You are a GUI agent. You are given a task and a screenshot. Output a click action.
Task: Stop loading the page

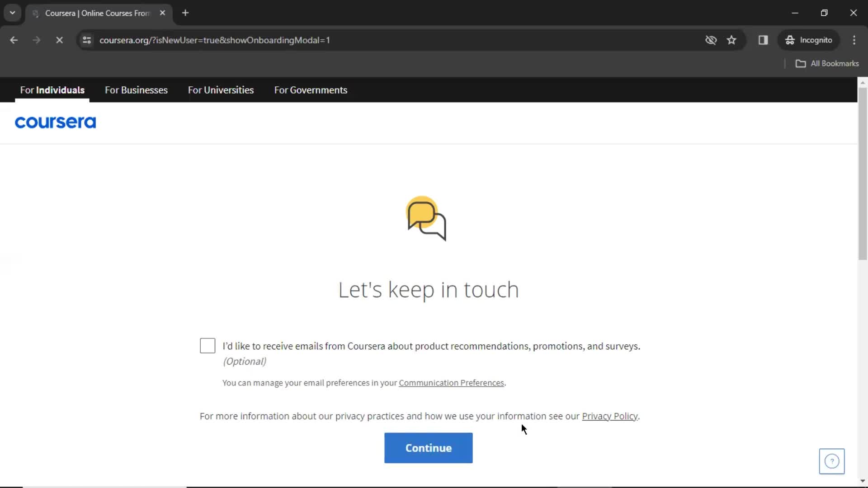click(x=59, y=40)
